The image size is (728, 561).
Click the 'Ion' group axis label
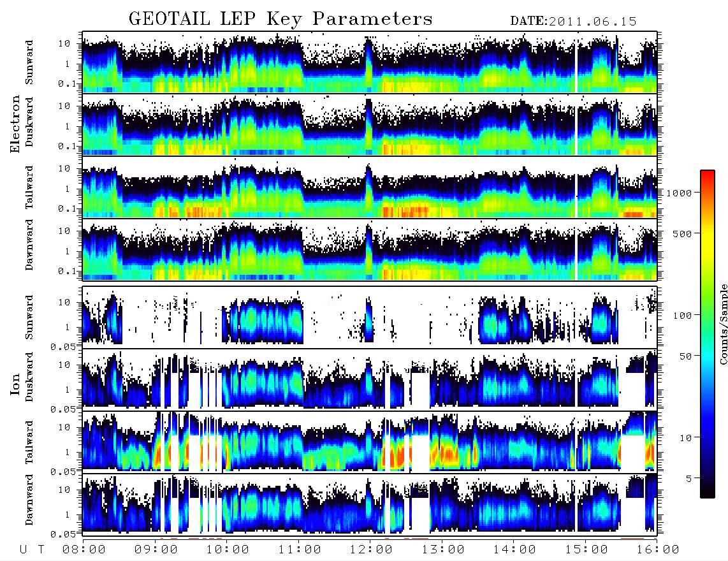point(15,384)
